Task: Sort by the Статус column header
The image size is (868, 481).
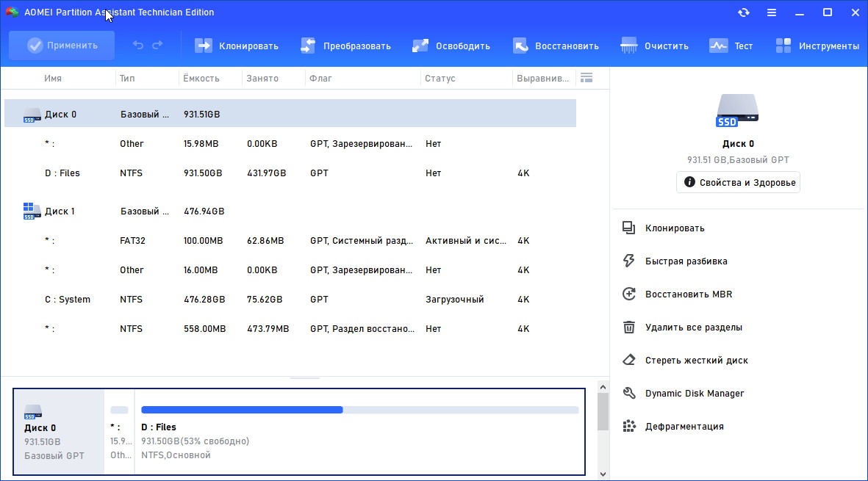Action: pyautogui.click(x=440, y=79)
